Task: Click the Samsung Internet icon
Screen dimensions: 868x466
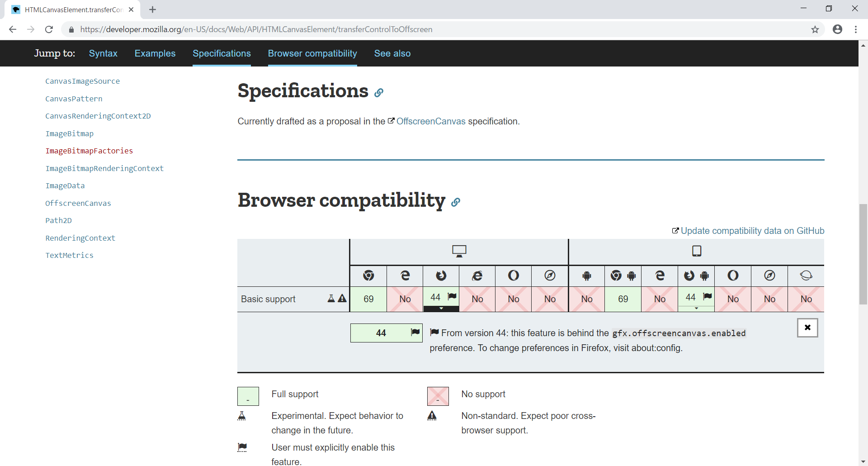Action: click(x=806, y=276)
